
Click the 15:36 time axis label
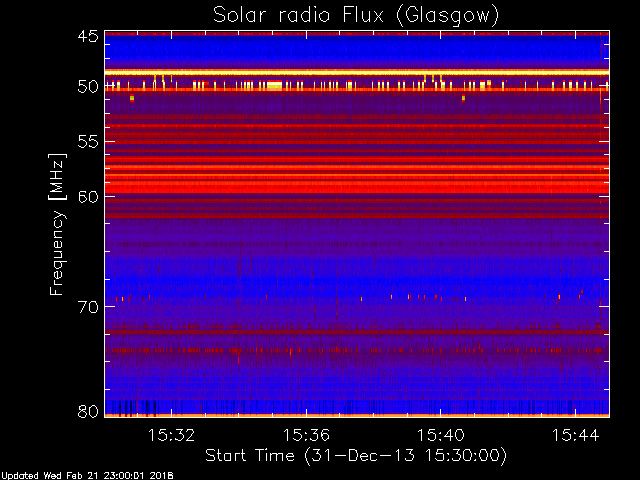click(306, 435)
